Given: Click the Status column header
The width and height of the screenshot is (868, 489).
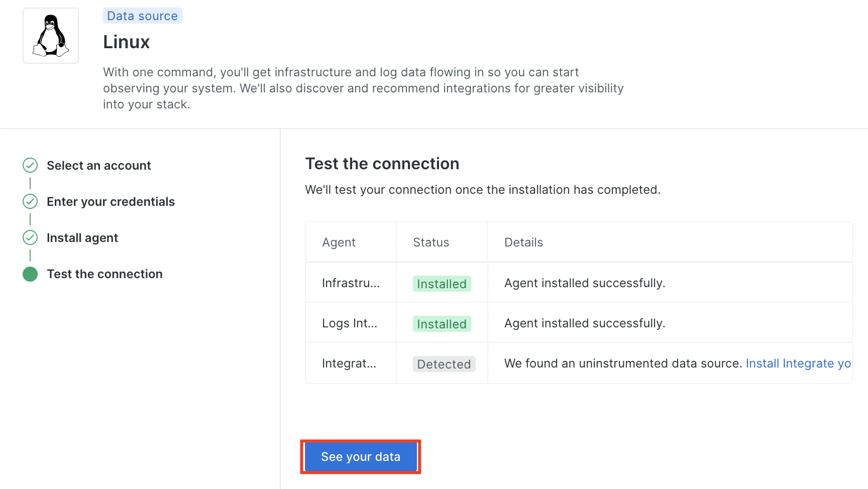Looking at the screenshot, I should (x=431, y=242).
